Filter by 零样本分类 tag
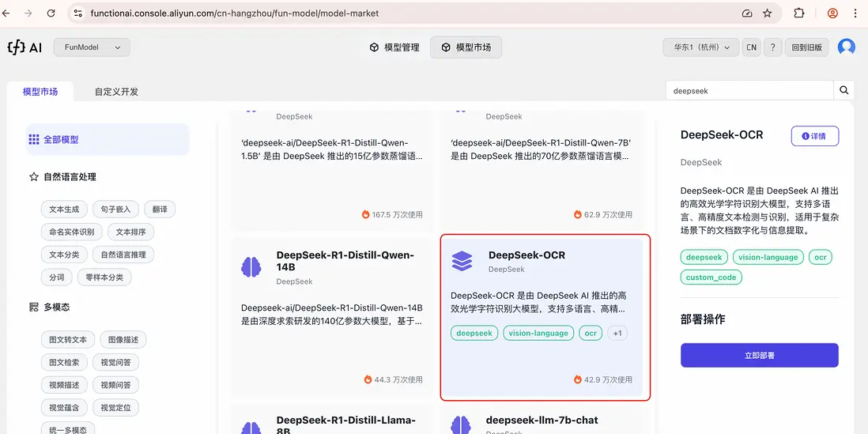 (x=104, y=277)
